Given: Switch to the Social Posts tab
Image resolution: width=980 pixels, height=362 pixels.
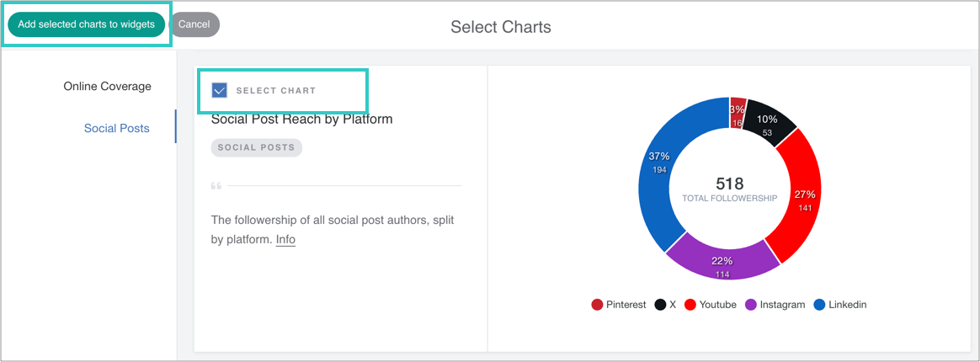Looking at the screenshot, I should (x=116, y=128).
